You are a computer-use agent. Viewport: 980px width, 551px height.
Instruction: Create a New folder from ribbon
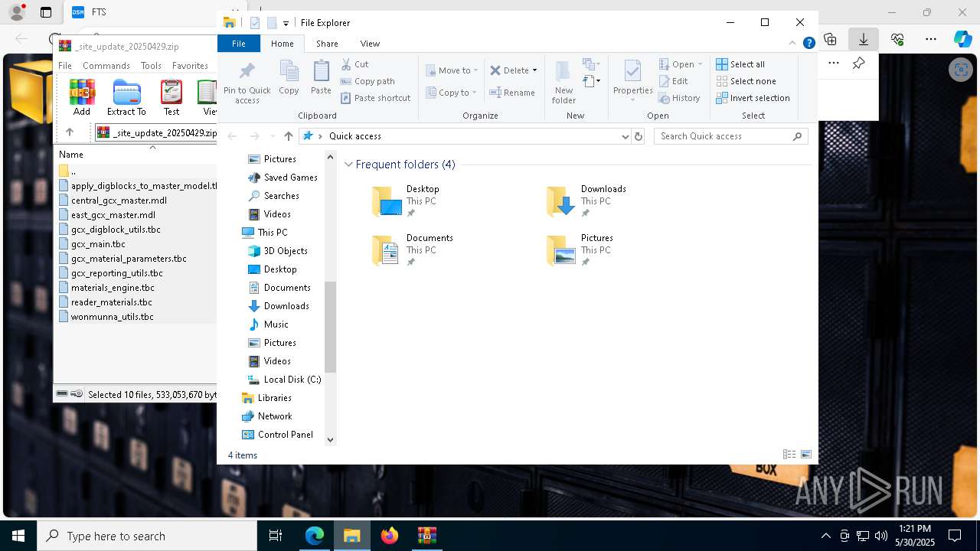click(x=563, y=83)
